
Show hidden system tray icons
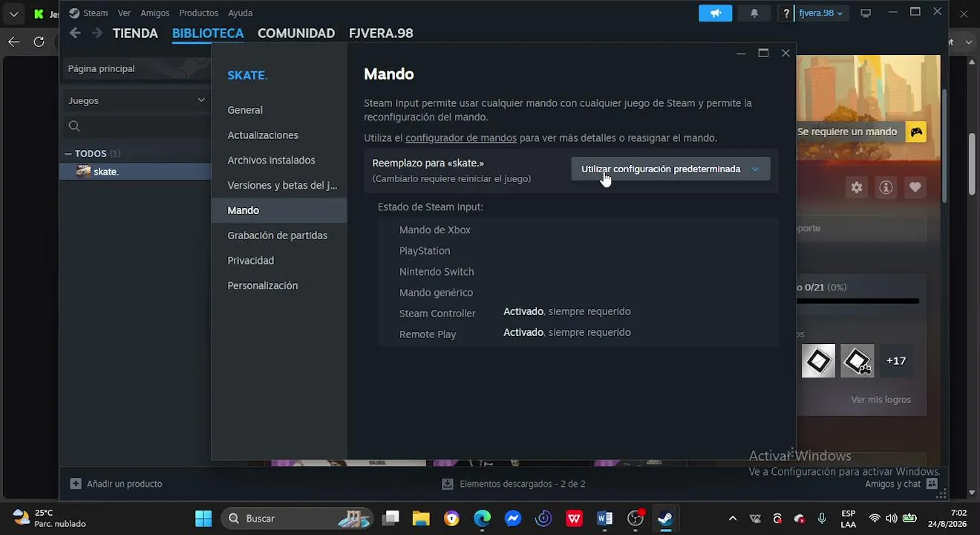pos(733,519)
